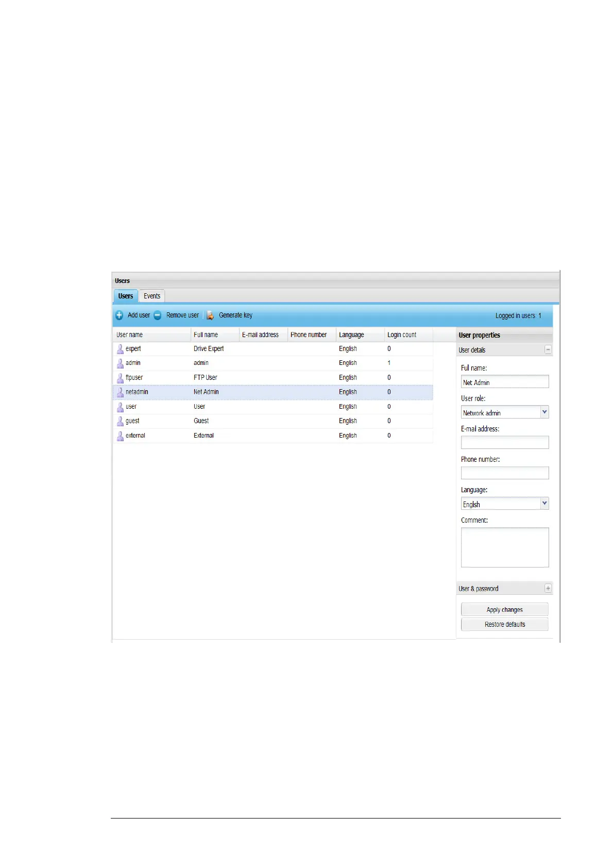Click the English language combo box
Viewport: 613px width, 868px height.
coord(505,503)
